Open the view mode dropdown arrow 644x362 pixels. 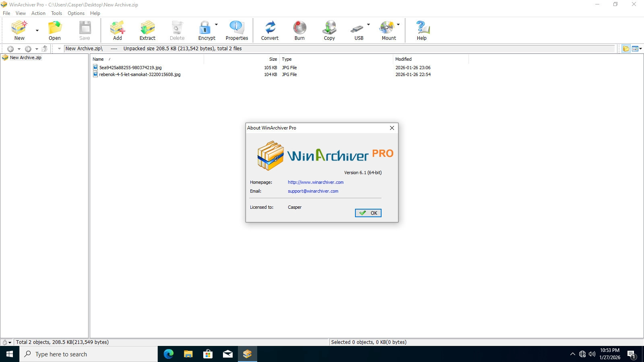(640, 49)
